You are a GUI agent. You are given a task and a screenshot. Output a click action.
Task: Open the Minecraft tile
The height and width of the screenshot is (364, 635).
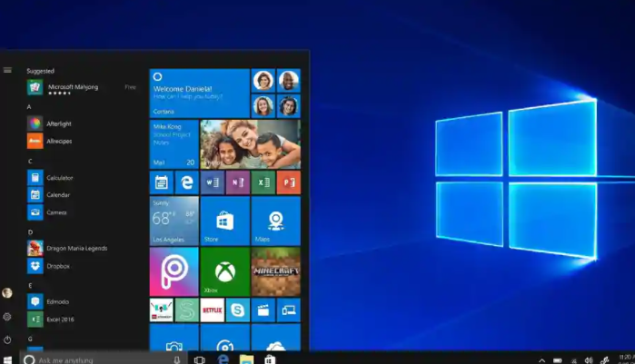tap(275, 271)
